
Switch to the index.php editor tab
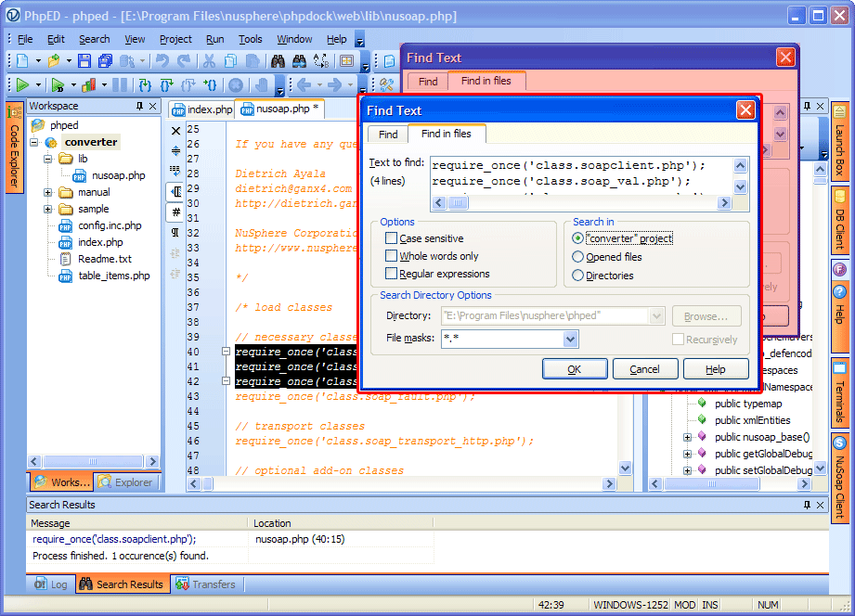pyautogui.click(x=201, y=109)
